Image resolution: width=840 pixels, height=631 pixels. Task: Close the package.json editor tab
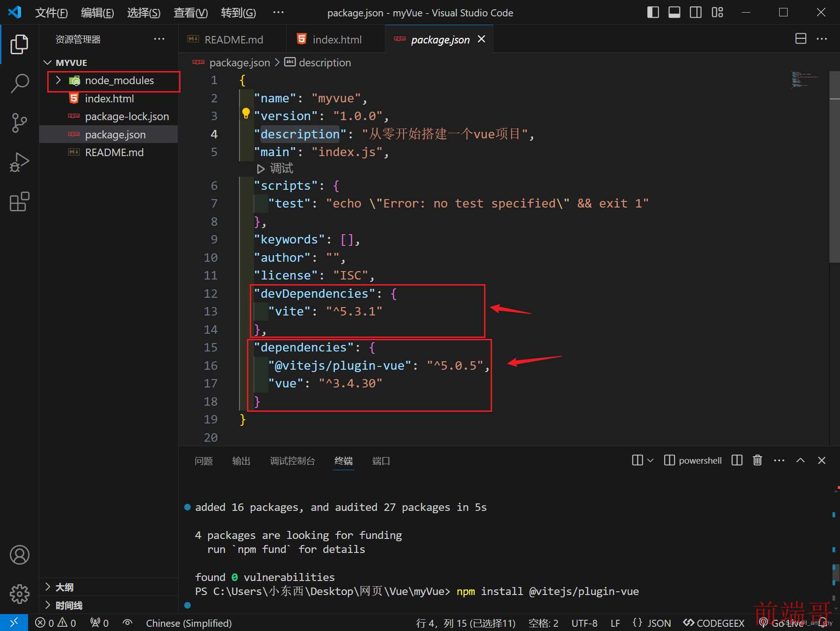[x=481, y=39]
